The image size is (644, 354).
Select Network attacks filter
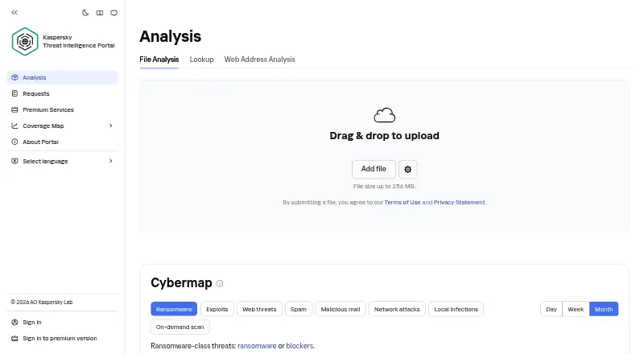(397, 309)
